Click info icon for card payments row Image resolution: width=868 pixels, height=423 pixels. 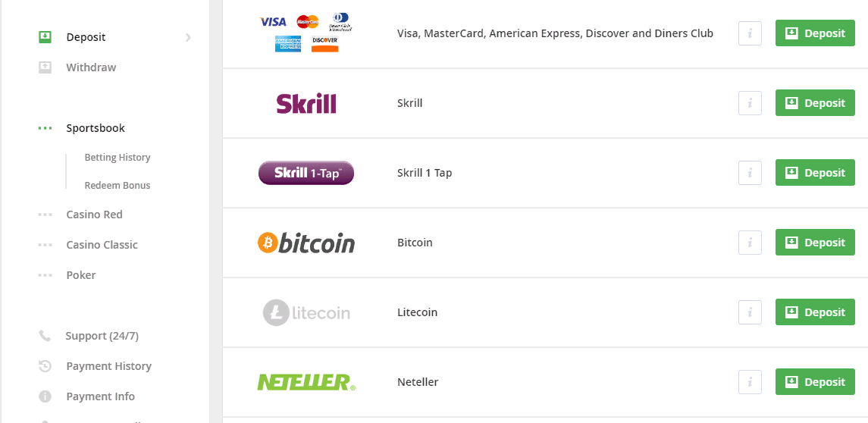tap(750, 33)
